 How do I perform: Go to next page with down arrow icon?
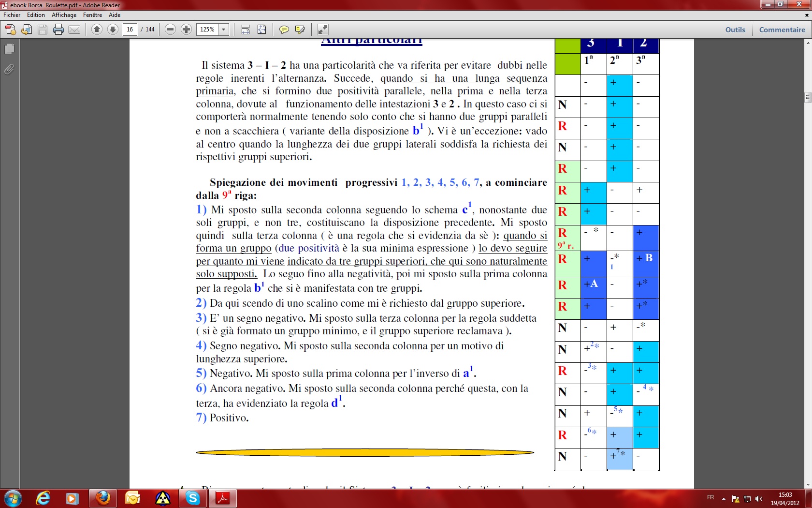[x=113, y=30]
